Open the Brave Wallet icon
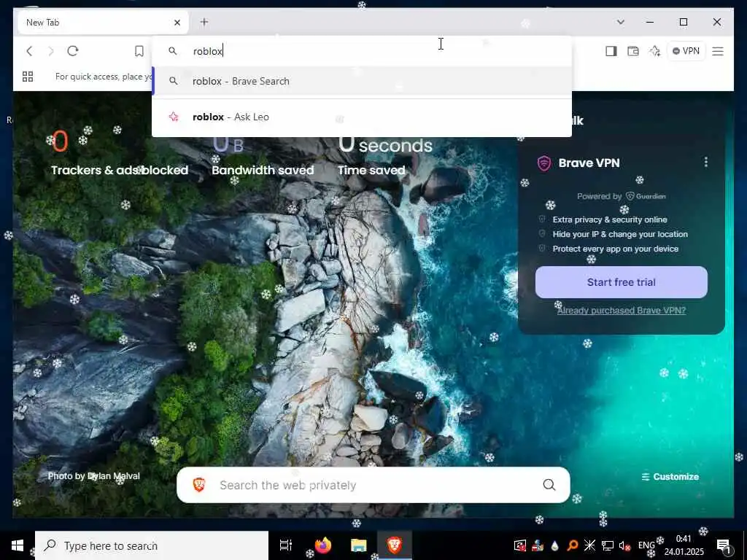Screen dimensions: 747x560 tap(633, 51)
